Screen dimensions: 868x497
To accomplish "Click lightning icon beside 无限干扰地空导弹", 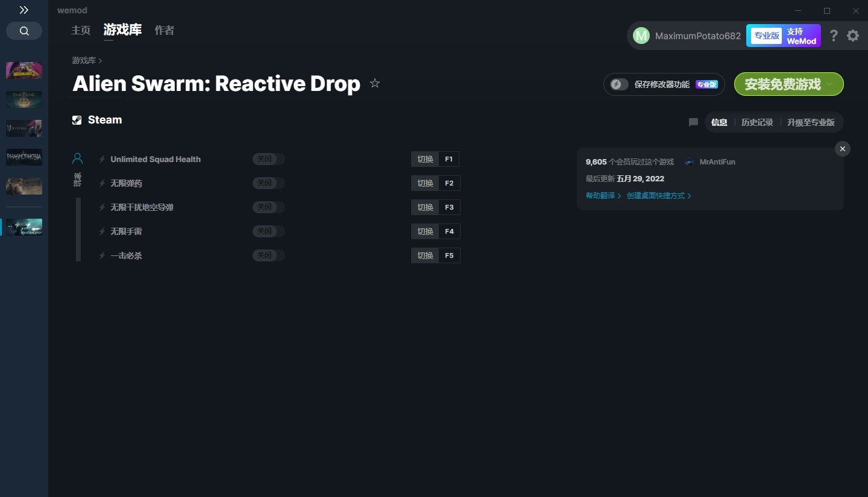I will pos(102,207).
